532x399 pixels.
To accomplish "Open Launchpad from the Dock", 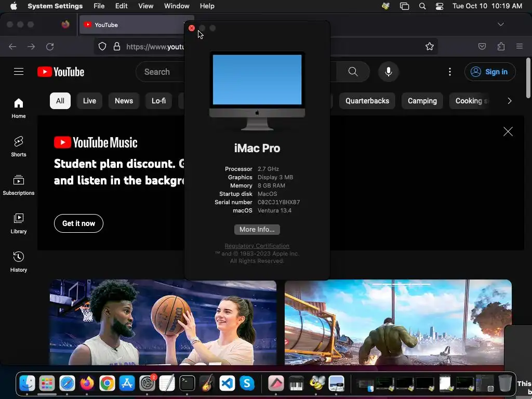I will coord(47,383).
